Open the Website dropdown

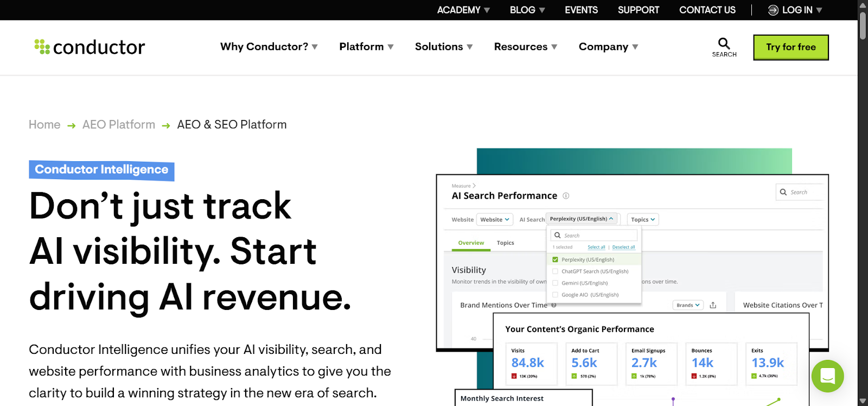coord(494,219)
